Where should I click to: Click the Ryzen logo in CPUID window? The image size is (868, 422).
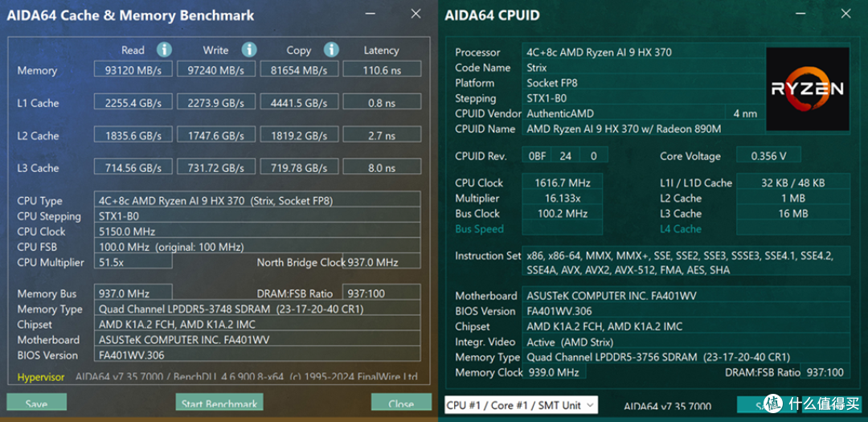pyautogui.click(x=807, y=89)
